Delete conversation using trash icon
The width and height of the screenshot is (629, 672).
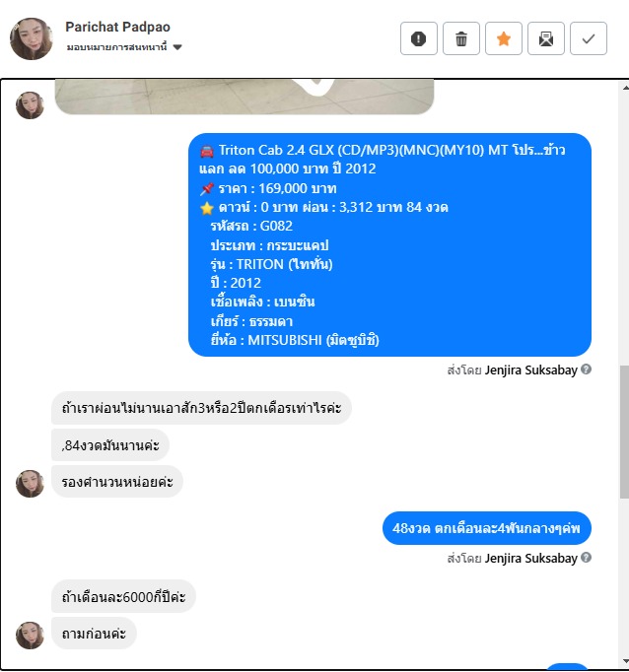pos(461,38)
